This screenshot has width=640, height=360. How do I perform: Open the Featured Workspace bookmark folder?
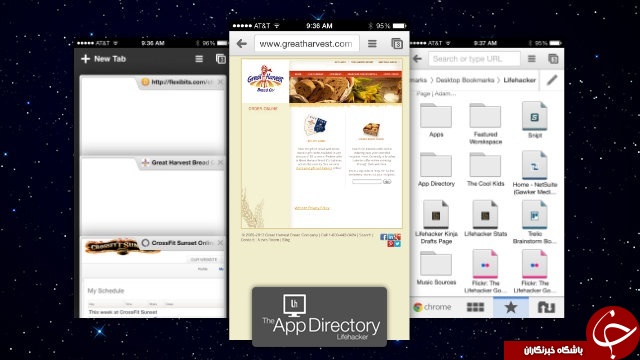point(485,124)
